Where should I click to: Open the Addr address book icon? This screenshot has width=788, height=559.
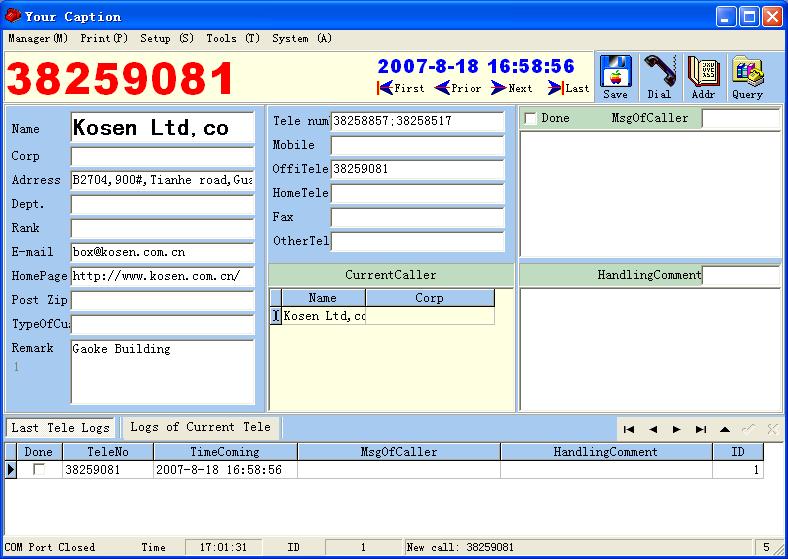pyautogui.click(x=703, y=77)
